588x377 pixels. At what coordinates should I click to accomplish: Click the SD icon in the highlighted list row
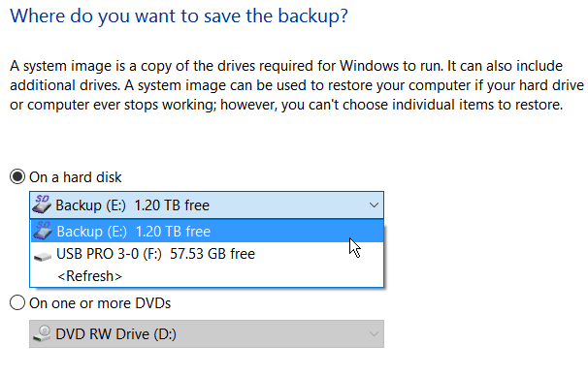click(42, 231)
